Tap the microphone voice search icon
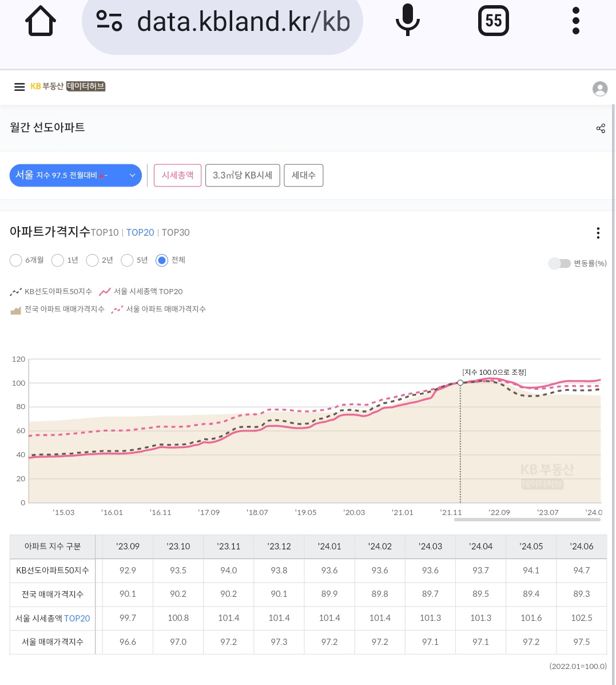Screen dimensions: 616x685 pos(407,22)
